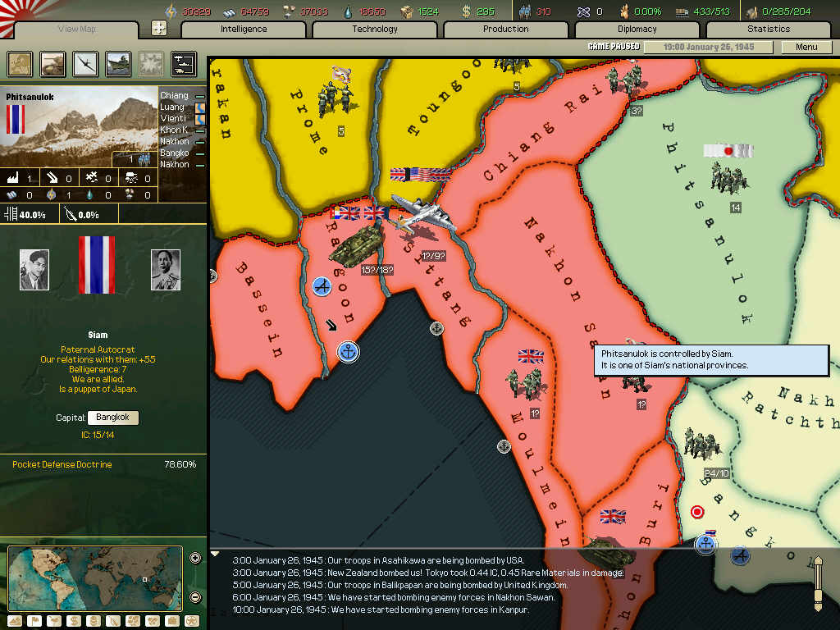Click the supplies crate resource icon
Screen dimensions: 840x630
click(x=407, y=11)
